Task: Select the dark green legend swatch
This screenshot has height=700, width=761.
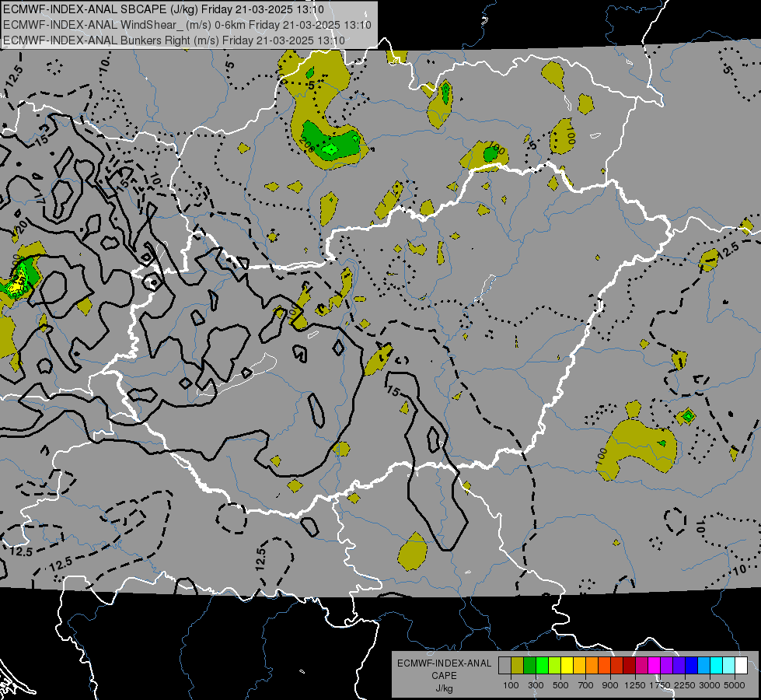Action: (x=529, y=666)
